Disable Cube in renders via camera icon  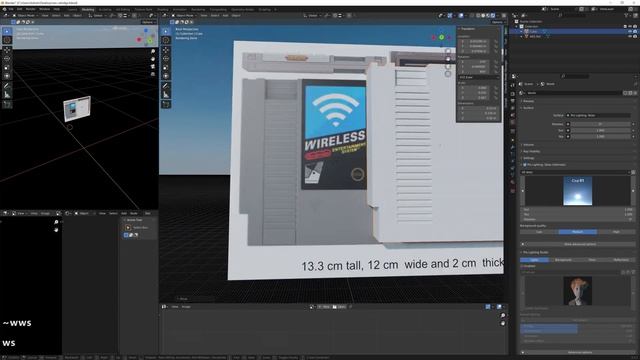point(635,31)
